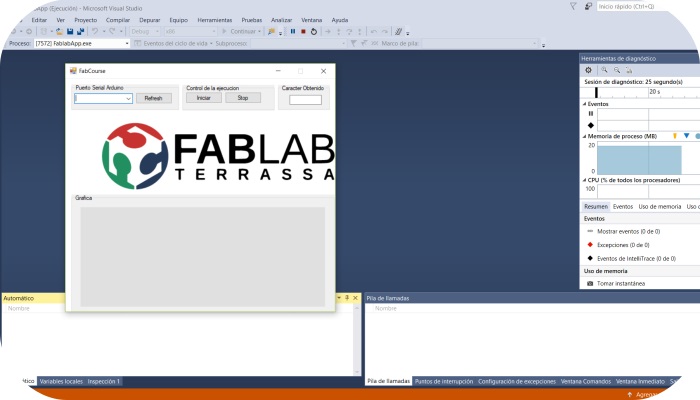700x400 pixels.
Task: Open Automático panel window options dropdown
Action: 339,298
